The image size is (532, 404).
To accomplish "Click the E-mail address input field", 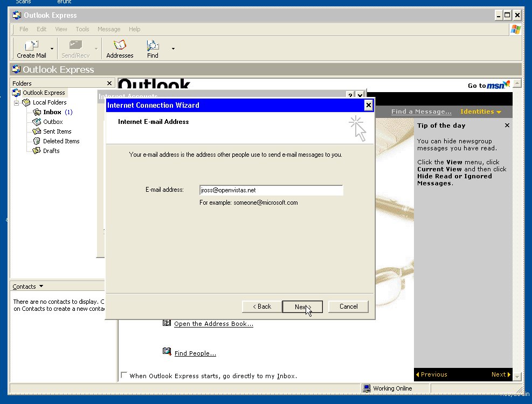I will pos(271,190).
